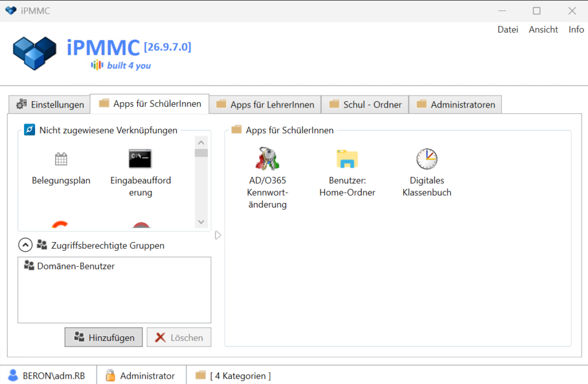Viewport: 588px width, 384px height.
Task: Switch to the Administratoren tab
Action: [455, 105]
